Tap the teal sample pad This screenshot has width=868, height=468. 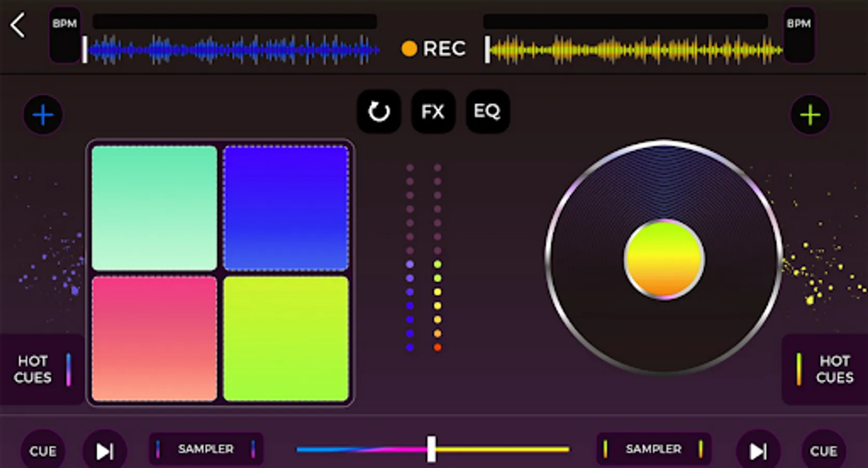pos(154,208)
